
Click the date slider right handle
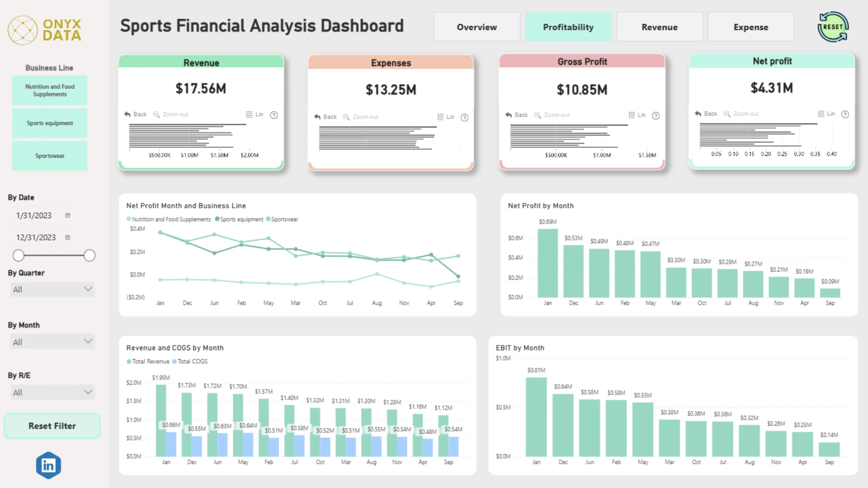click(90, 255)
